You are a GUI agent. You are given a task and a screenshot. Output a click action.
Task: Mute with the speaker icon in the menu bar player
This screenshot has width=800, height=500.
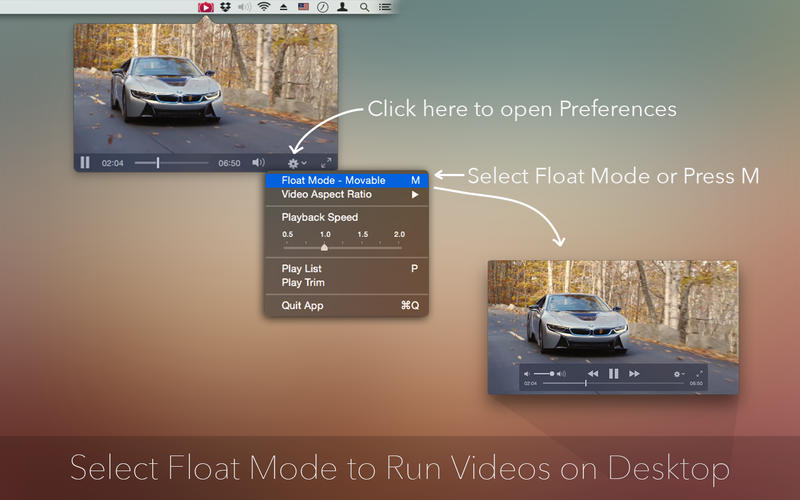258,163
